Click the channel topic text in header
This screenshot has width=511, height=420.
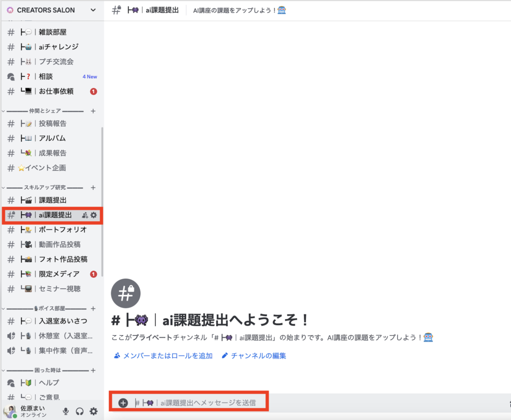click(240, 10)
